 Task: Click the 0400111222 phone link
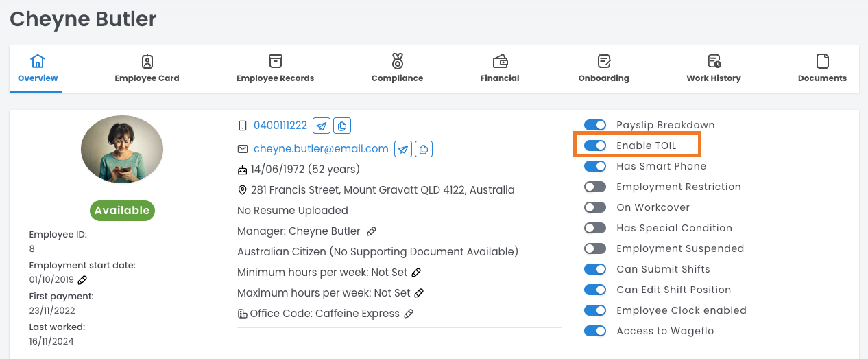(280, 126)
